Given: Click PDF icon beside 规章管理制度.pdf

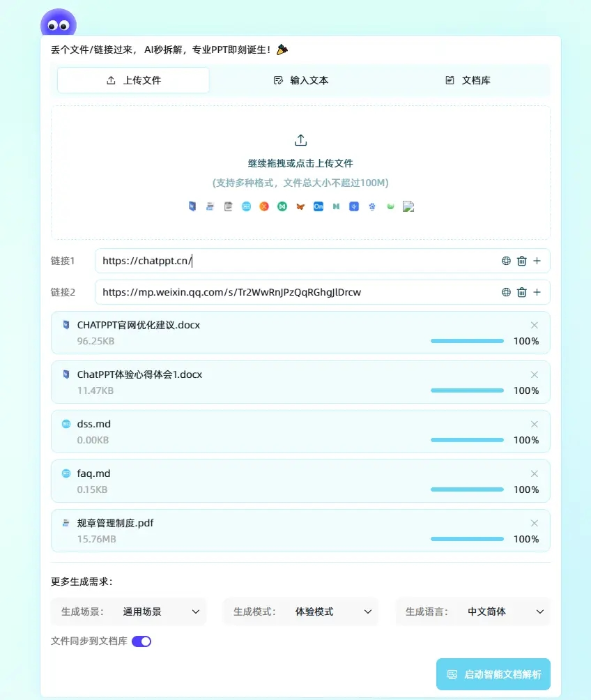Looking at the screenshot, I should coord(66,523).
